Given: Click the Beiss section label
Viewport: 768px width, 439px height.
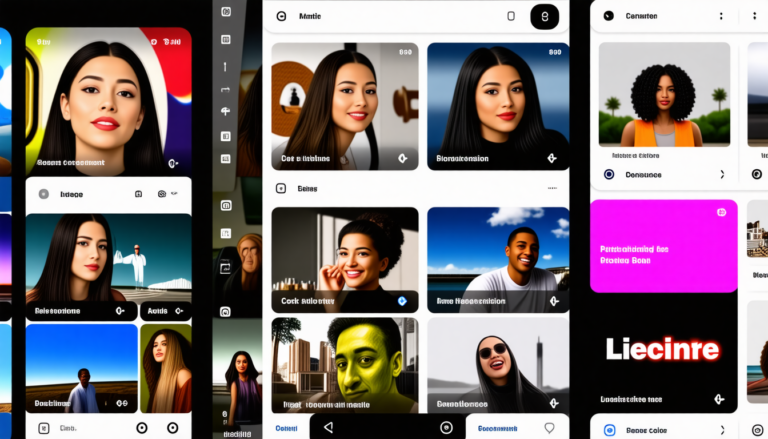Looking at the screenshot, I should pos(307,189).
